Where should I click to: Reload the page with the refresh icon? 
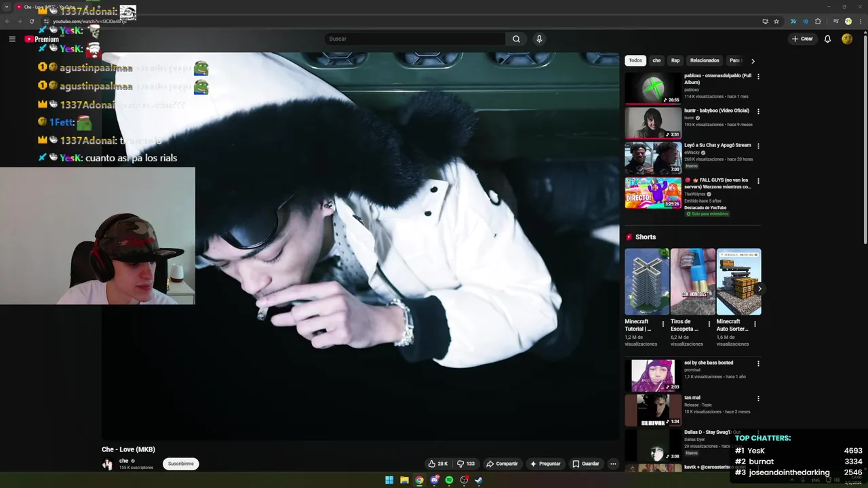coord(31,21)
